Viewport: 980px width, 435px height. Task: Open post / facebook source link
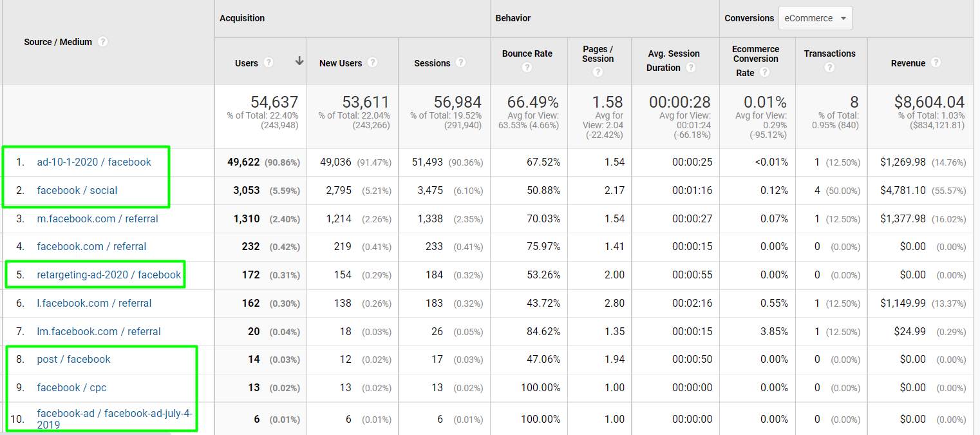pos(73,359)
